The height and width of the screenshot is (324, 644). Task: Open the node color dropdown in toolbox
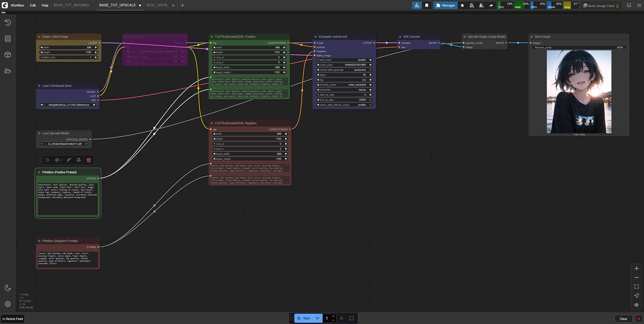(x=58, y=160)
